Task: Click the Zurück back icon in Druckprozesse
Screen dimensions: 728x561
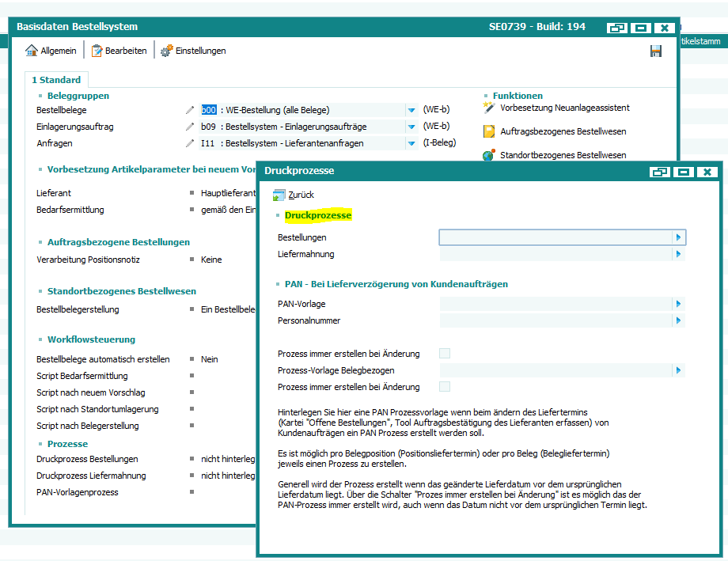Action: [x=279, y=195]
